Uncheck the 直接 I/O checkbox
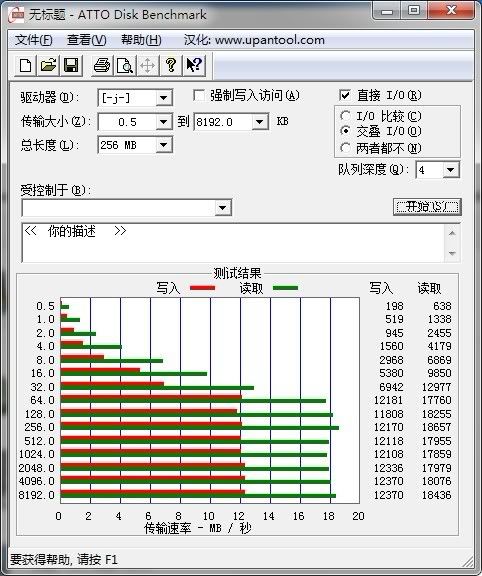The width and height of the screenshot is (482, 576). [345, 96]
